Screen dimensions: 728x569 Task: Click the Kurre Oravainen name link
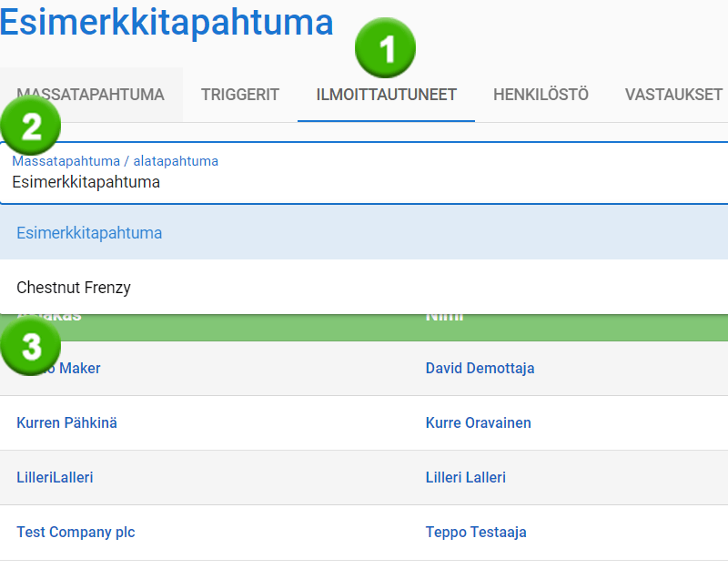[478, 423]
